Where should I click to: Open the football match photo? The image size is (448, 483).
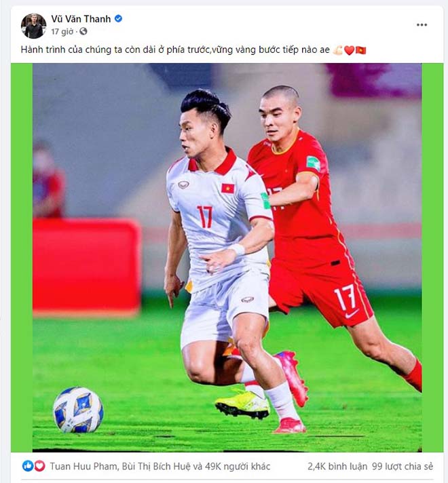(227, 258)
